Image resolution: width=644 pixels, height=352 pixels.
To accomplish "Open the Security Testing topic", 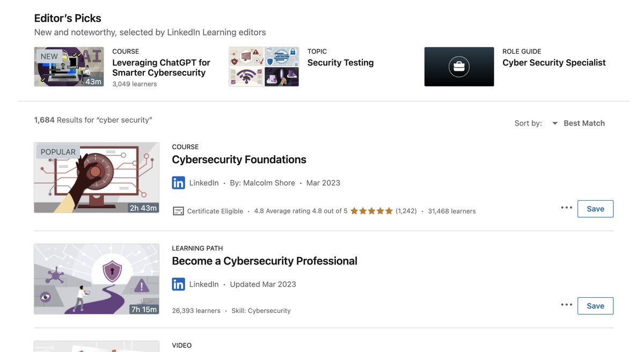I will (x=340, y=62).
